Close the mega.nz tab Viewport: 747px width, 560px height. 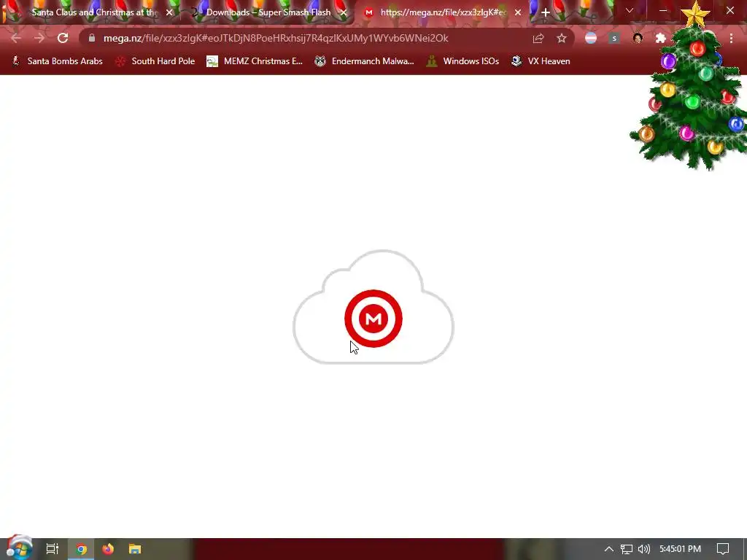pos(518,12)
